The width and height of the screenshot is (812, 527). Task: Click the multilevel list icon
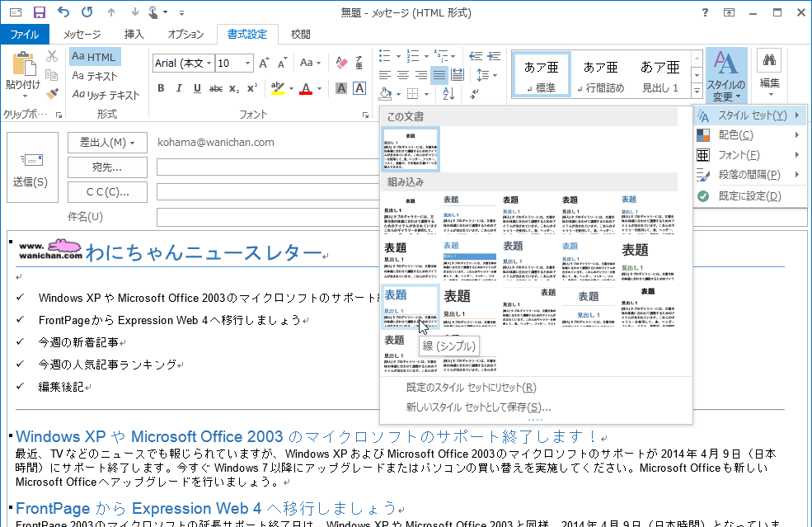click(x=441, y=56)
